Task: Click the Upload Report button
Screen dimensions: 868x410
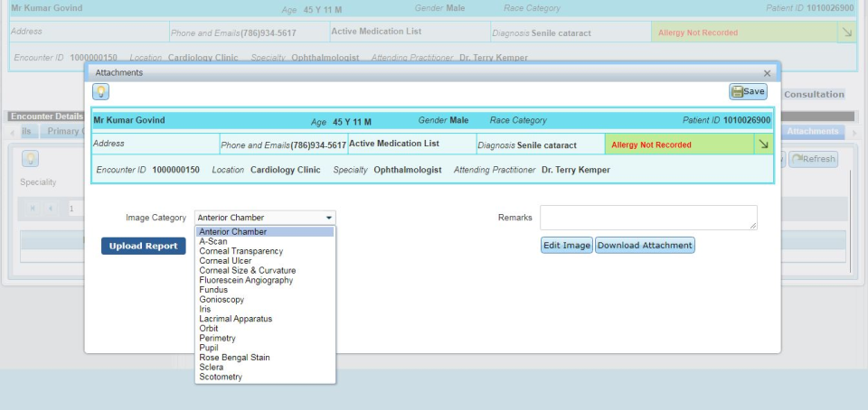Action: [x=144, y=246]
